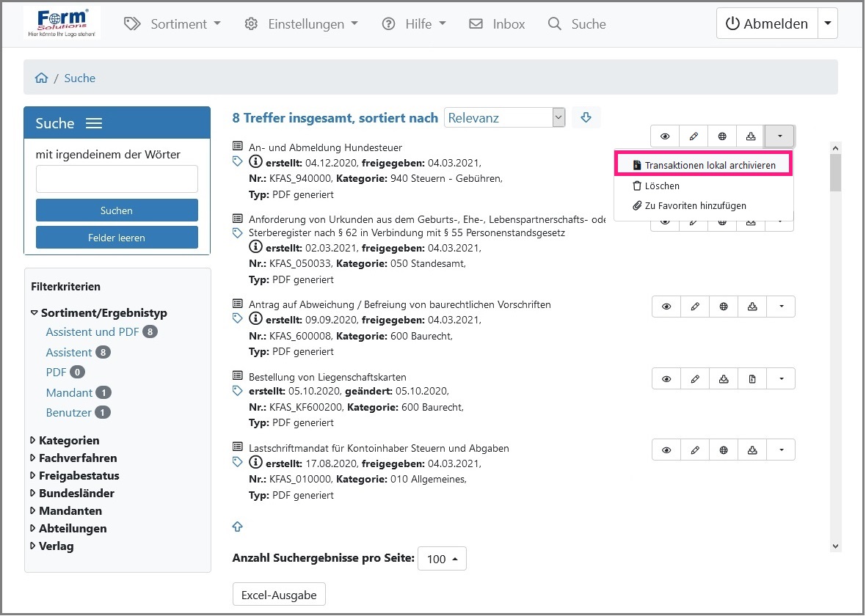
Task: Choose Löschen from the open dropdown menu
Action: click(661, 186)
